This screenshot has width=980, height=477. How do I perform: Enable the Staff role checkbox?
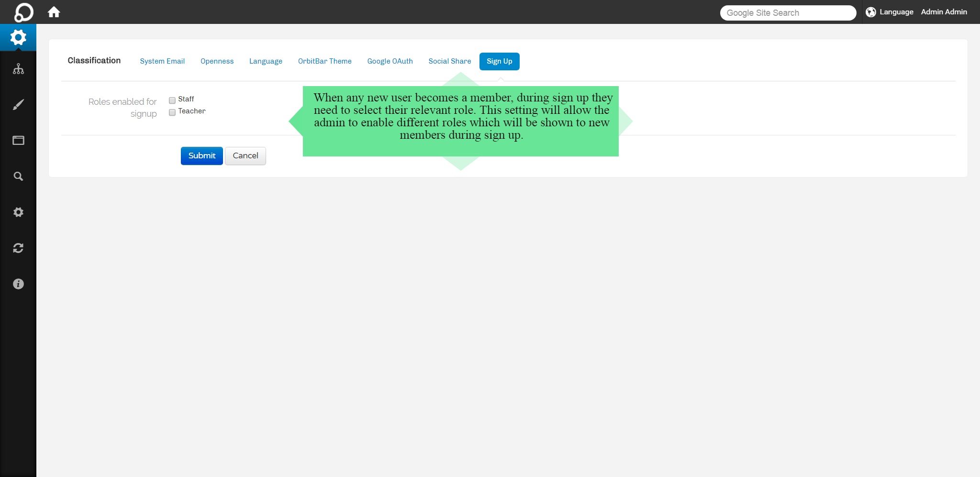tap(172, 100)
